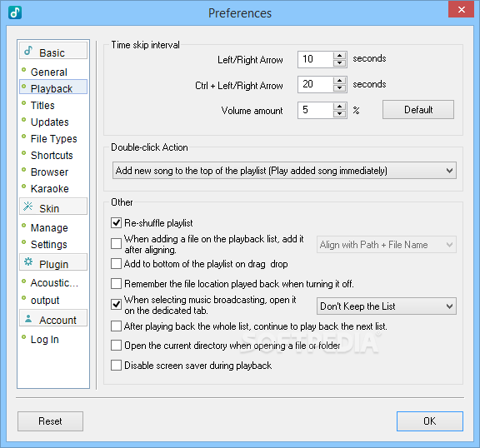480x448 pixels.
Task: Click the Skin section header
Action: [x=53, y=207]
